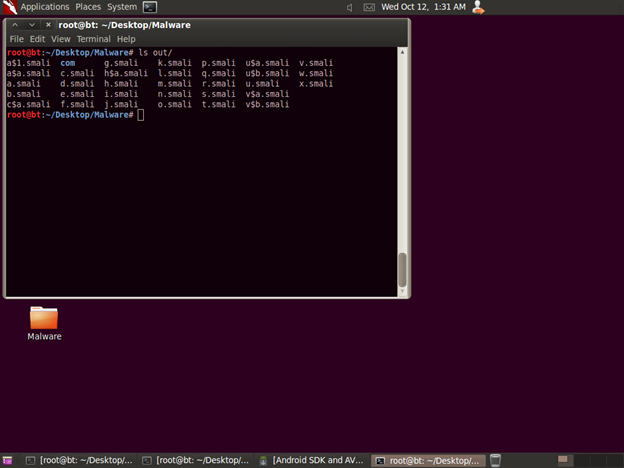This screenshot has height=468, width=624.
Task: Open the terminal File menu
Action: point(17,39)
